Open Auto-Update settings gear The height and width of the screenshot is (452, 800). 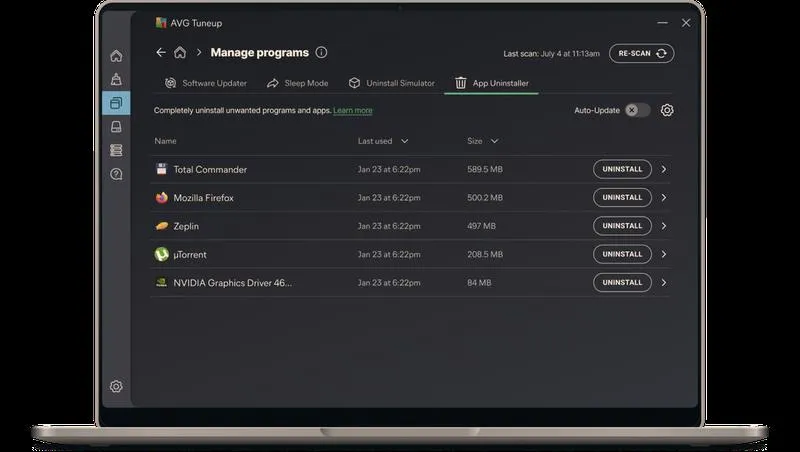(x=667, y=110)
